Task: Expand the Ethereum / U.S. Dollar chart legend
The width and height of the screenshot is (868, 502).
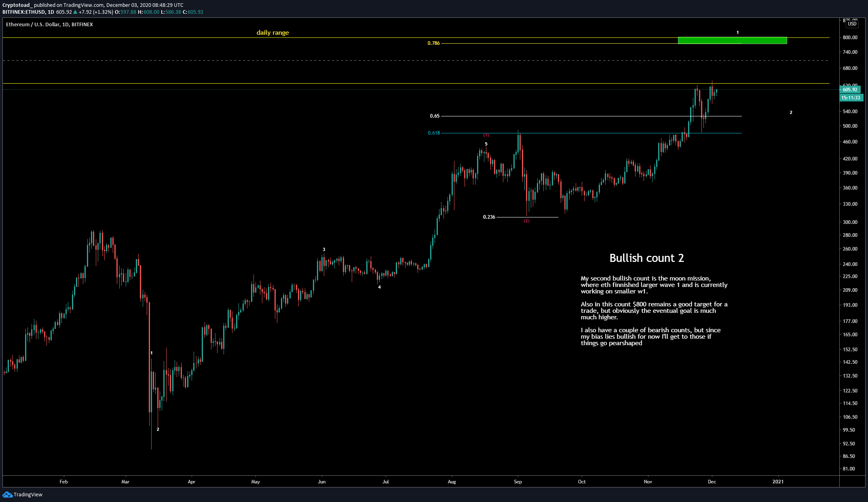Action: pos(49,24)
